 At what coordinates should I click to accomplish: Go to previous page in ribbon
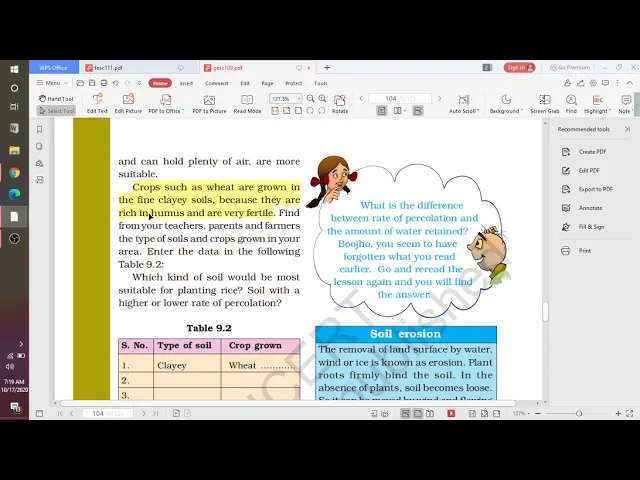coord(361,98)
